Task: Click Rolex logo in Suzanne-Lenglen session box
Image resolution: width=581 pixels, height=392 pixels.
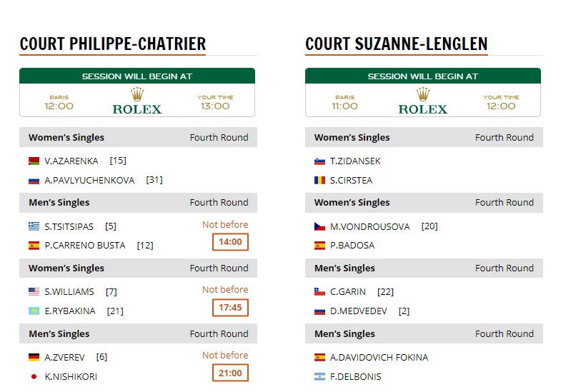Action: (x=423, y=101)
